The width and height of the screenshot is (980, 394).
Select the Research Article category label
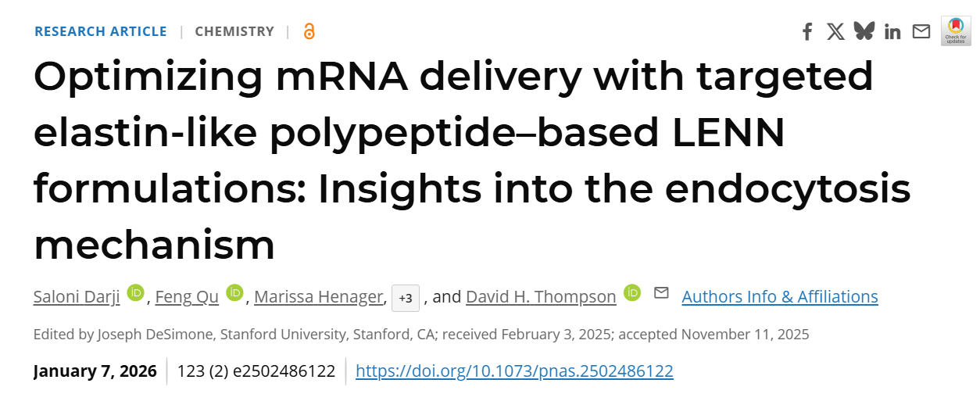[x=101, y=31]
